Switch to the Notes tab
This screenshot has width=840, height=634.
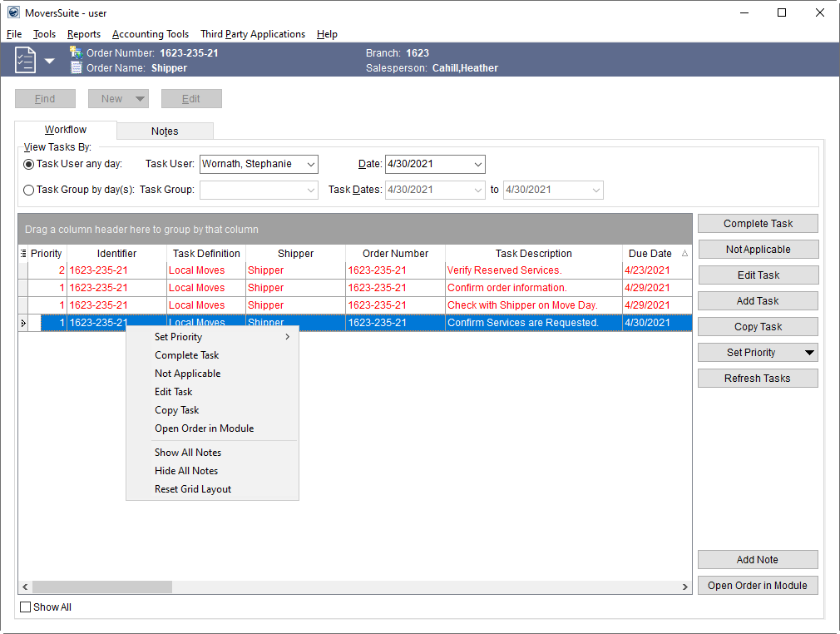click(165, 131)
